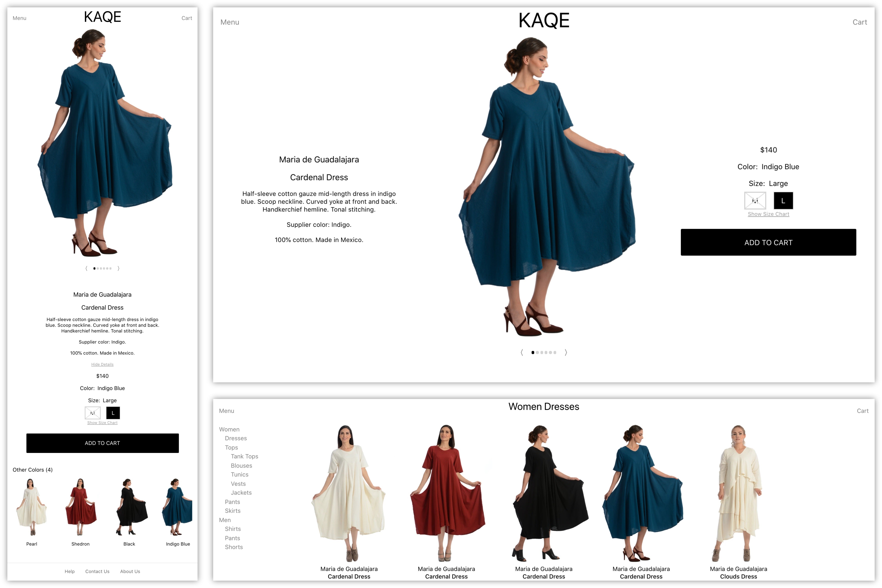Click next image arrow in mobile carousel
The height and width of the screenshot is (588, 882).
119,268
